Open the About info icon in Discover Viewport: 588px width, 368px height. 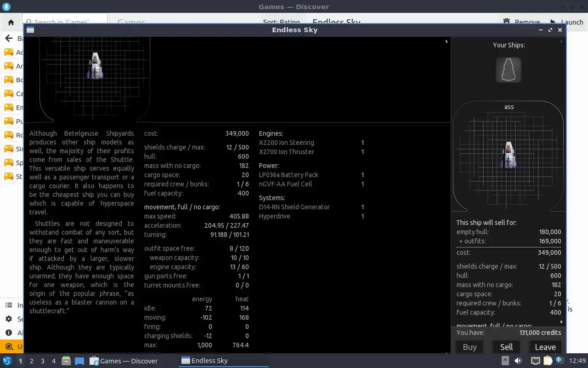pyautogui.click(x=8, y=333)
